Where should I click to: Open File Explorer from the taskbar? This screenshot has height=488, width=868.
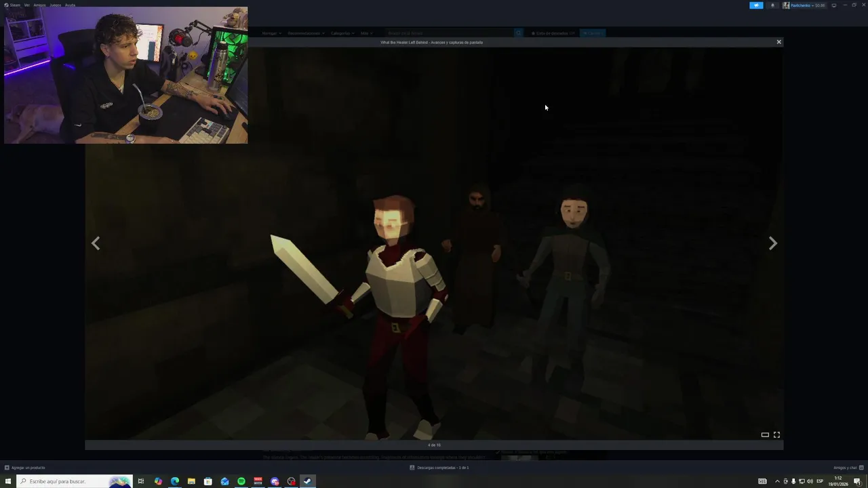pos(191,481)
